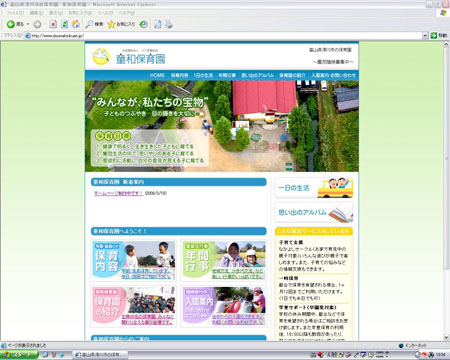Expand the Back button history dropdown arrow
Viewport: 450px width, 360px height.
(x=28, y=24)
